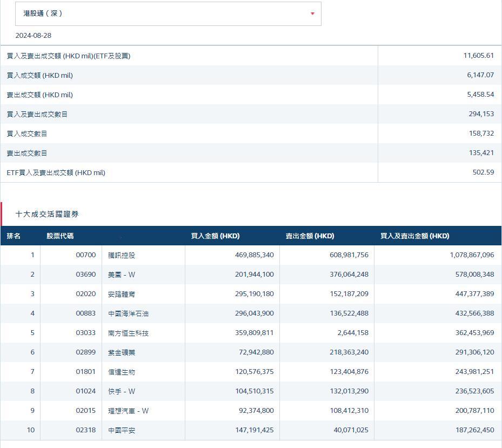Click the 買入及賣出成交數目 row label
Viewport: 502px width, 448px height.
[37, 115]
